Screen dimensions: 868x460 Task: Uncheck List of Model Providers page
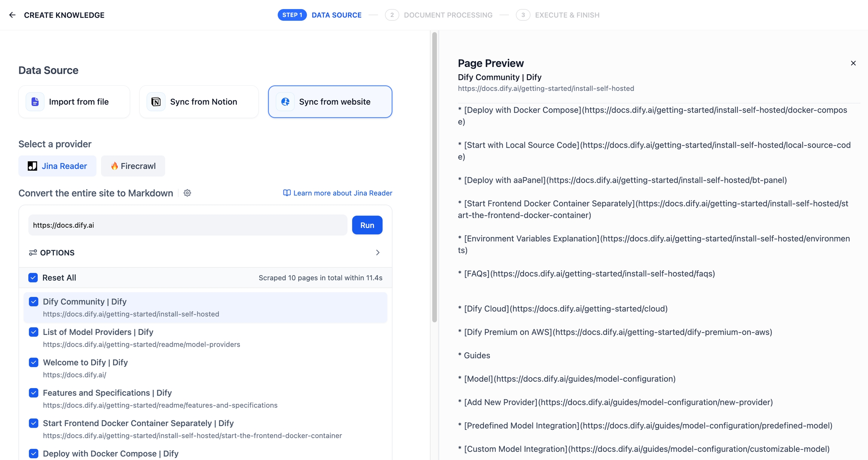point(34,332)
